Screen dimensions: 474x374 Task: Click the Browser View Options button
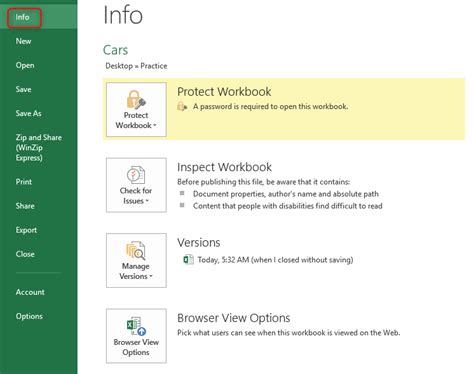pos(136,336)
